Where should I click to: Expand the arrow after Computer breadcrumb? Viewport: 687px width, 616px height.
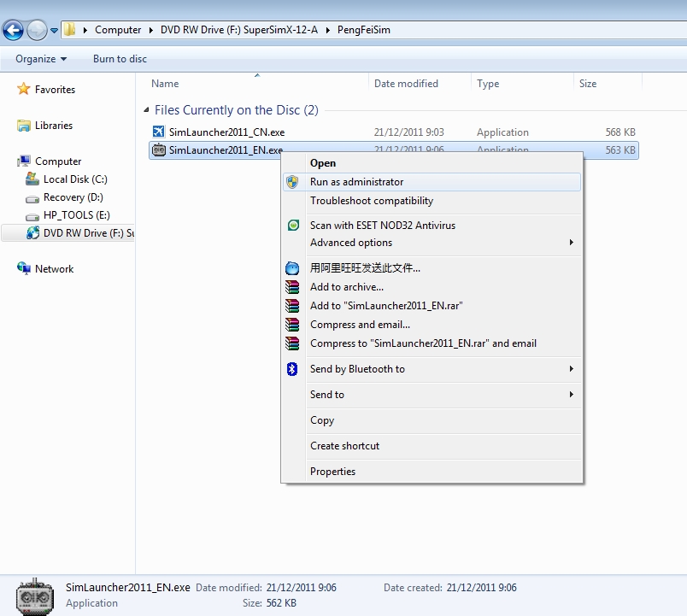(151, 30)
